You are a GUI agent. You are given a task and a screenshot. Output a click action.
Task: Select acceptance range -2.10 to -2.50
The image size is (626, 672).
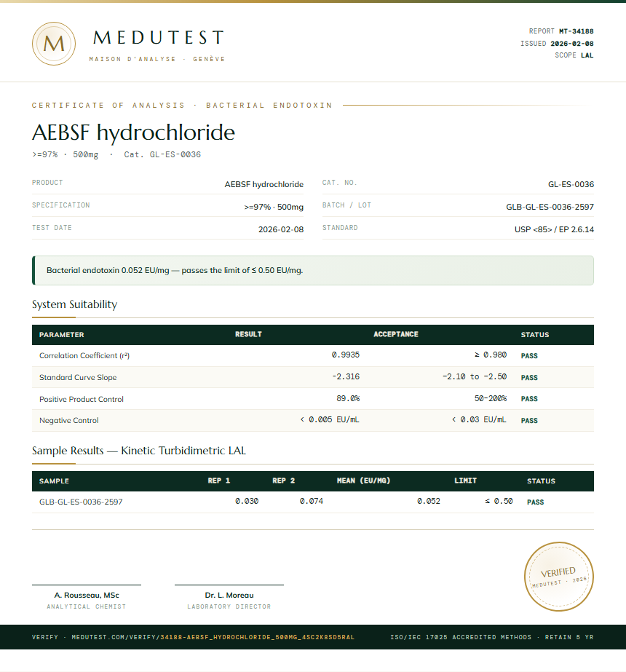(x=475, y=376)
